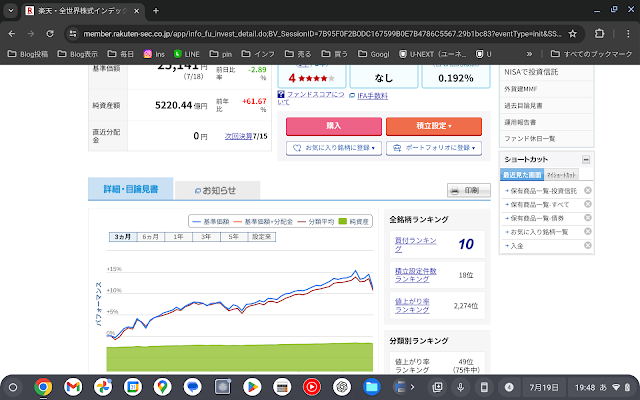
Task: Select the 3ヵ月 chart period
Action: point(123,237)
